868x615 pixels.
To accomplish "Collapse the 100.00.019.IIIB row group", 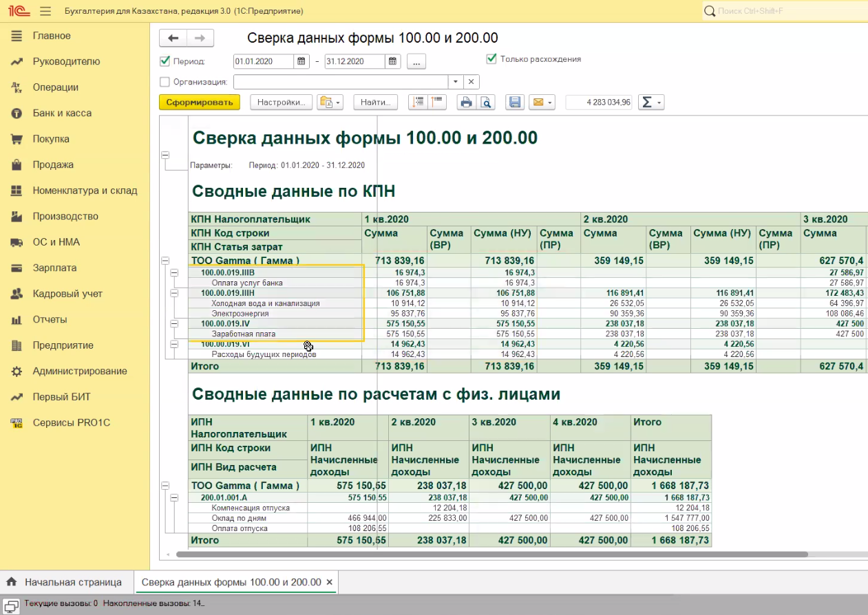I will (x=174, y=273).
